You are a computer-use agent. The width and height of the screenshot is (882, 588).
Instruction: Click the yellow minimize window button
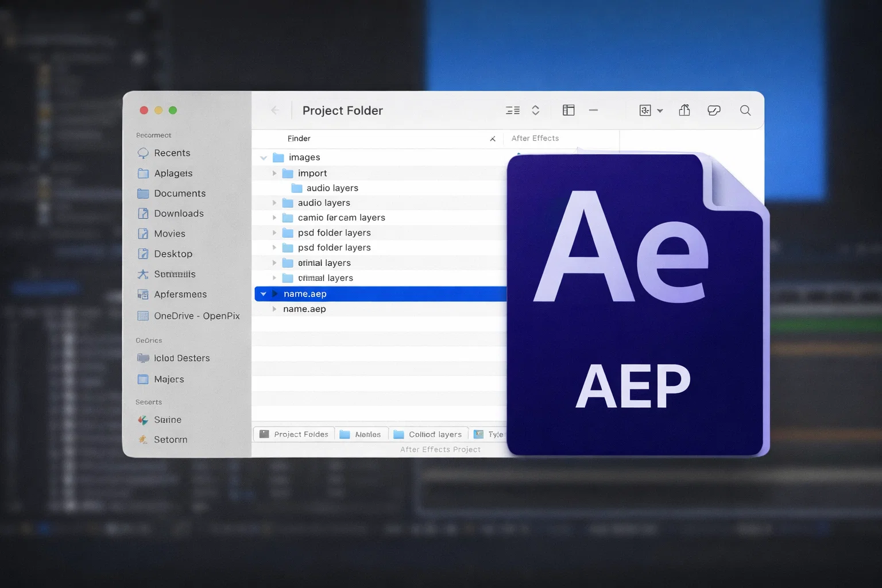pyautogui.click(x=158, y=110)
